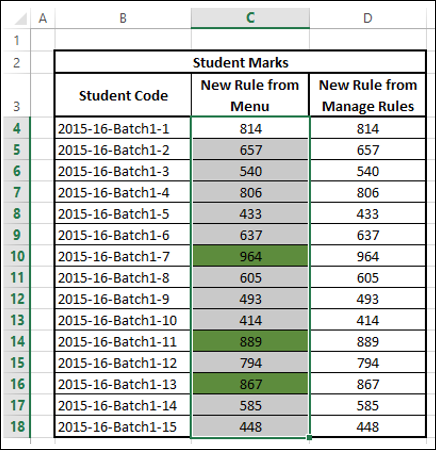The width and height of the screenshot is (436, 450).
Task: Select cell 2015-16-Batch1-14
Action: [x=123, y=406]
